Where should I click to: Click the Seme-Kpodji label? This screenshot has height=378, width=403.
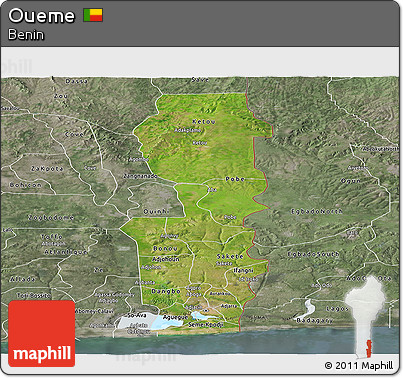206,324
